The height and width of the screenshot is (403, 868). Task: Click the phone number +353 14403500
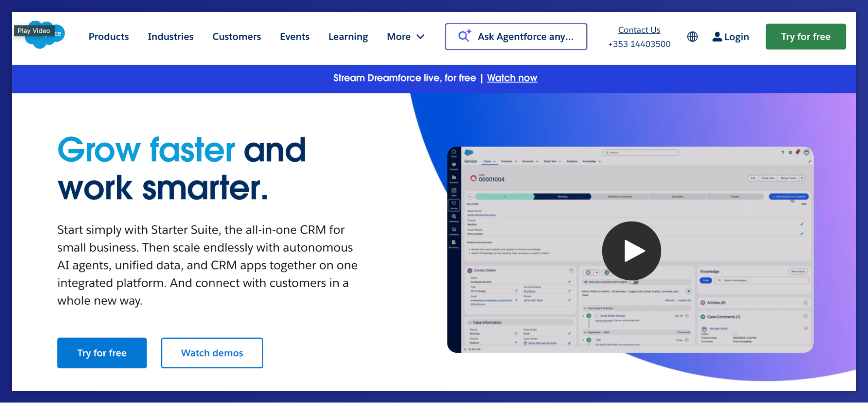tap(639, 44)
